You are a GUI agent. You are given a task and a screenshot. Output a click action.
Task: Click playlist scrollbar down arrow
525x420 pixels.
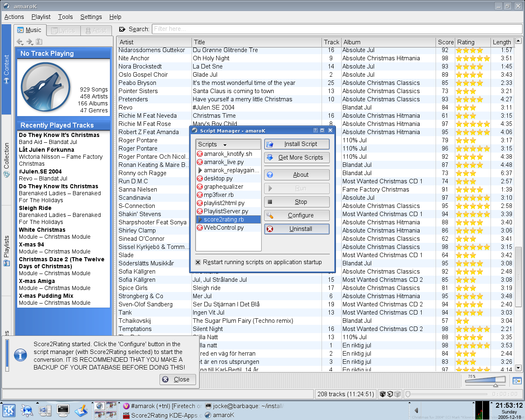pyautogui.click(x=518, y=368)
